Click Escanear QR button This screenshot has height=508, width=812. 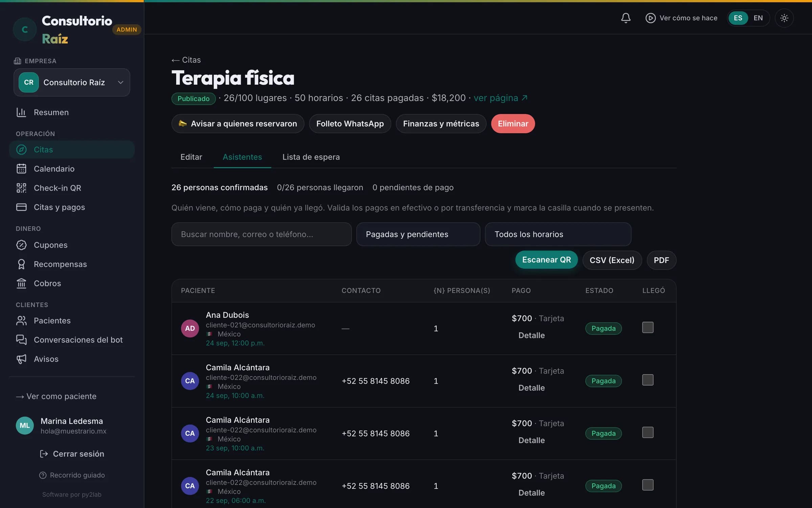pos(546,260)
